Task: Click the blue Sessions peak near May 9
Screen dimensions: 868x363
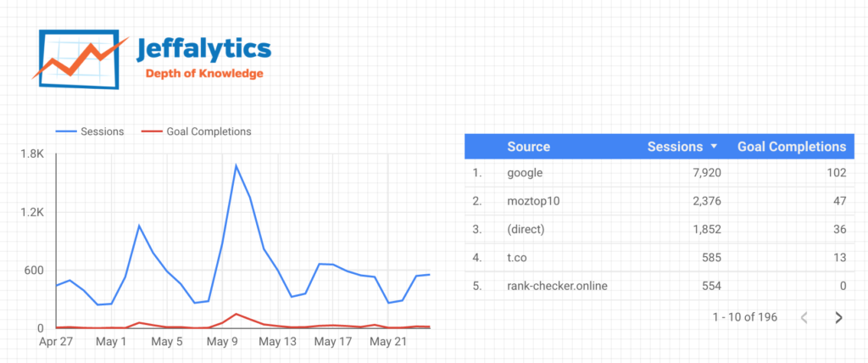Action: tap(236, 165)
